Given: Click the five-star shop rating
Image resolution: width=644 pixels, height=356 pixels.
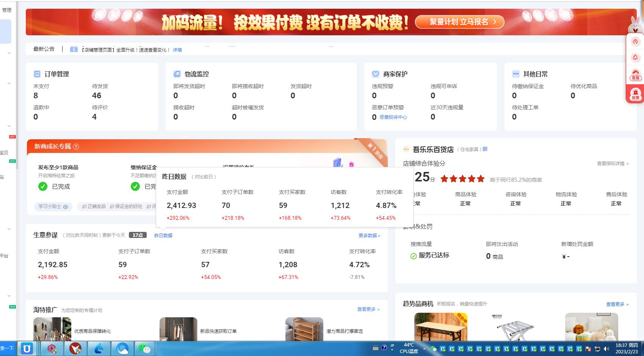Looking at the screenshot, I should coord(462,179).
